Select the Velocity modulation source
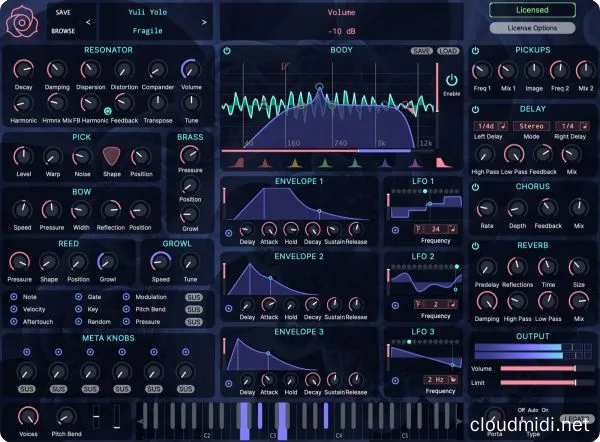Viewport: 600px width, 442px height. point(13,310)
